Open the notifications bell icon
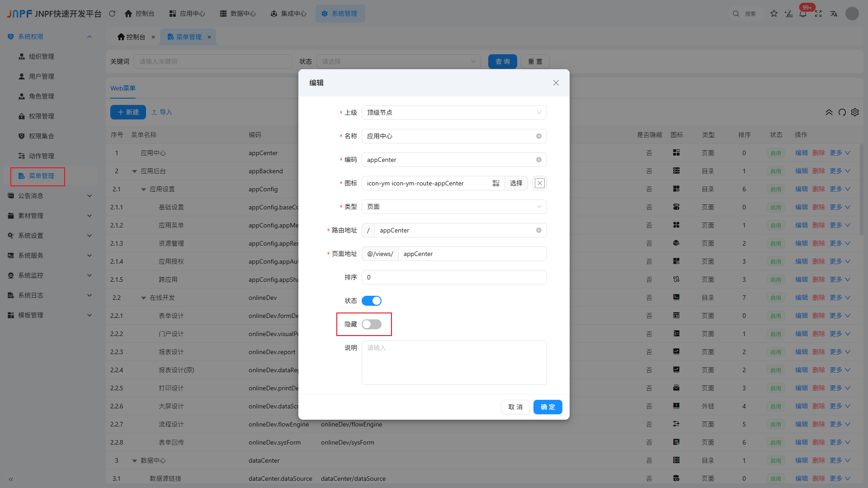The width and height of the screenshot is (868, 488). tap(803, 14)
